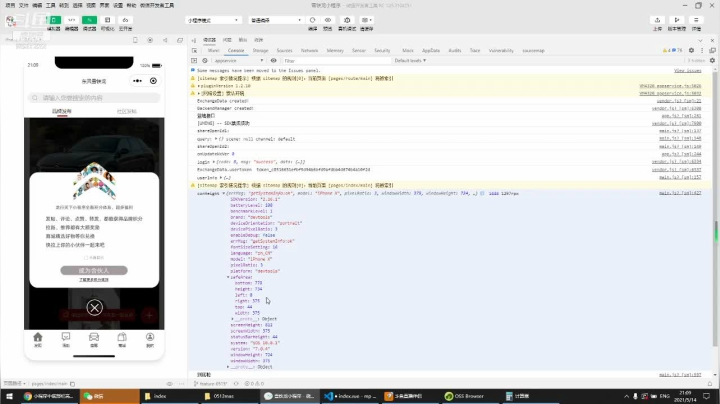Click the DevTools more options icon
The image size is (720, 404).
click(702, 50)
